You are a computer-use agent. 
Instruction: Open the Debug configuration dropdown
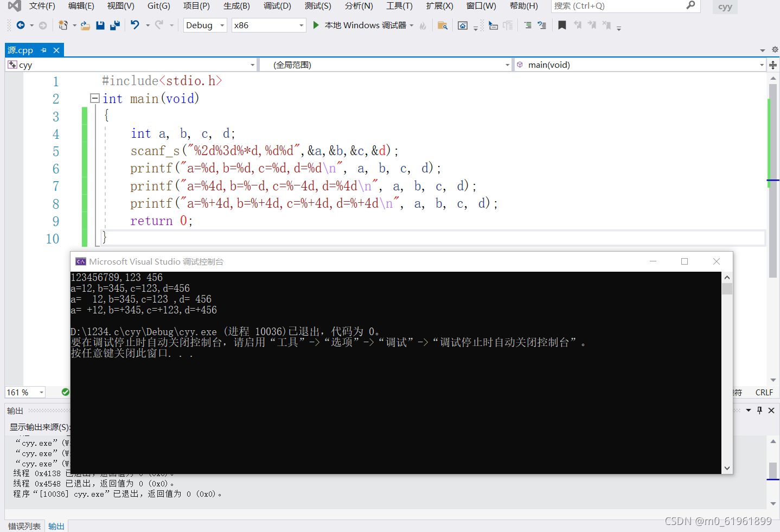[x=205, y=25]
